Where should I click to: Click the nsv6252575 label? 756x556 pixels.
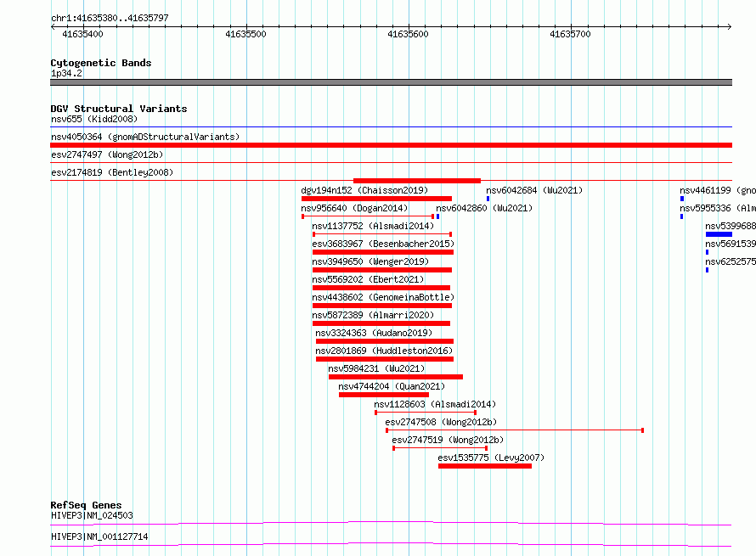[x=731, y=261]
